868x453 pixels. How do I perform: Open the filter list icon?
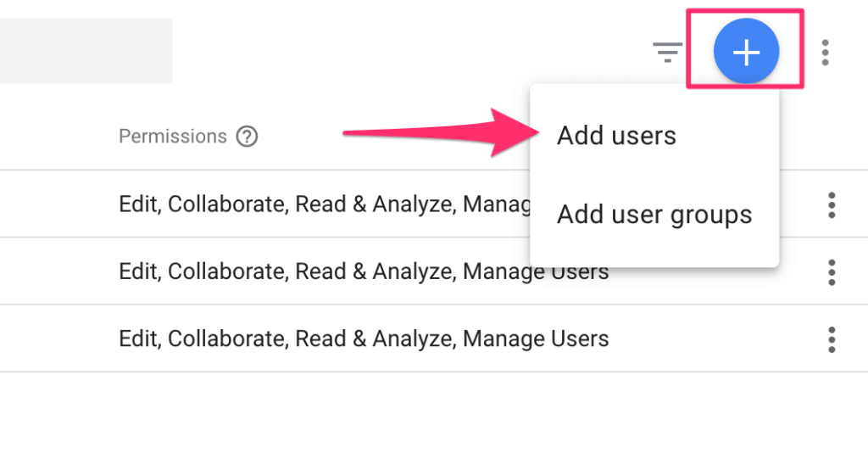coord(668,53)
